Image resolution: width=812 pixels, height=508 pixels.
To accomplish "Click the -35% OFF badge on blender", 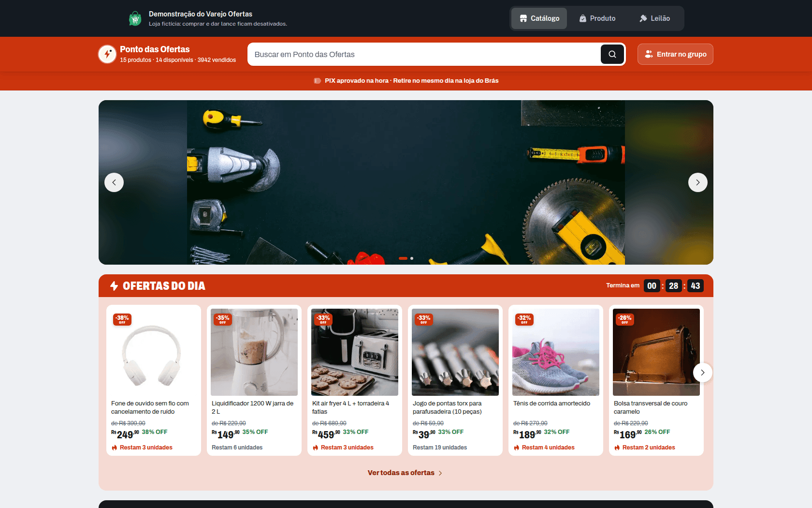I will [223, 319].
